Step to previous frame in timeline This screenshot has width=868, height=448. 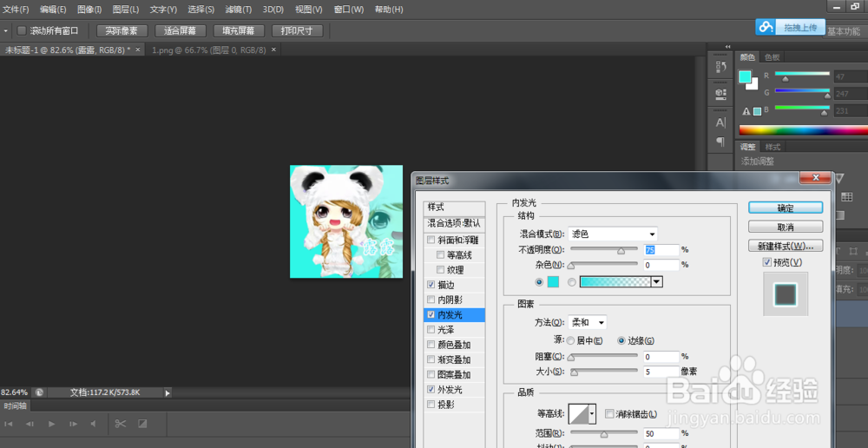(x=30, y=424)
